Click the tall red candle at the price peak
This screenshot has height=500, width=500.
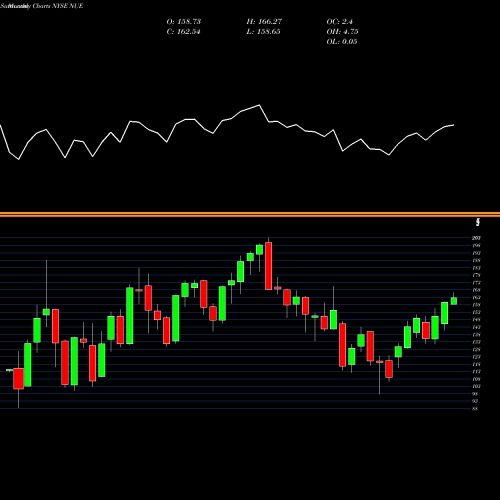tap(268, 266)
